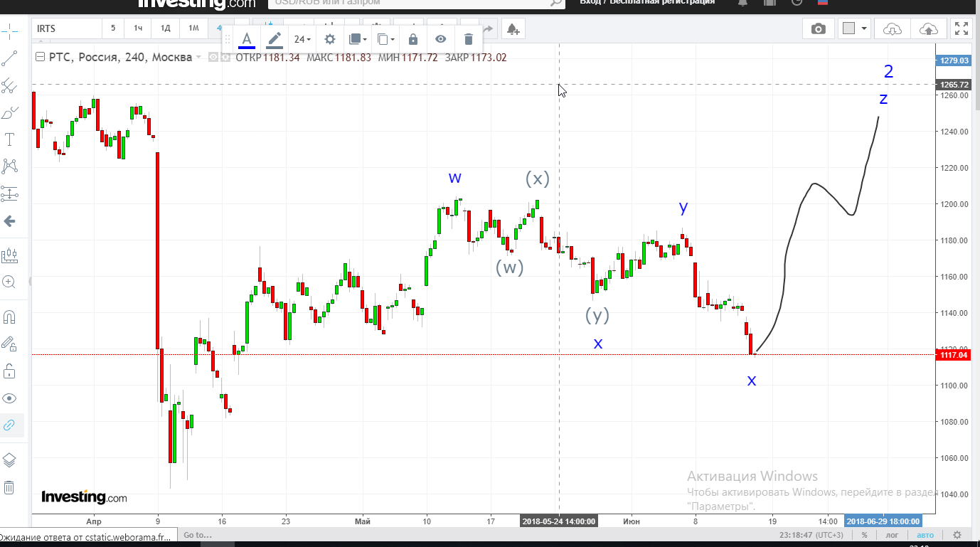Open the Fibonacci/pitchfork drawing tools
The width and height of the screenshot is (980, 547).
[x=9, y=86]
